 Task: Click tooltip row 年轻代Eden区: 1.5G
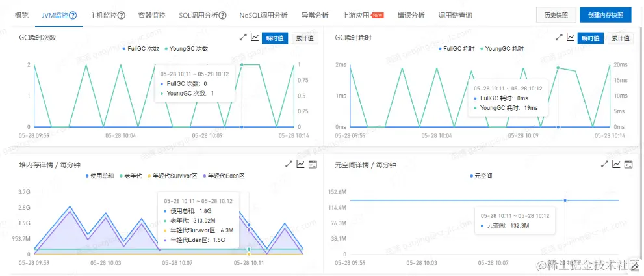pyautogui.click(x=194, y=240)
